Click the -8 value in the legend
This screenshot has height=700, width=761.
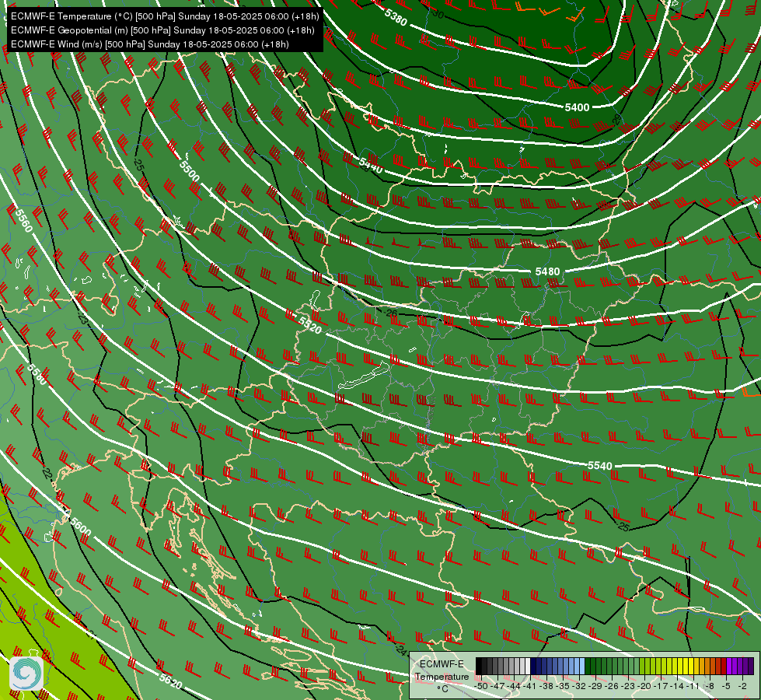710,686
